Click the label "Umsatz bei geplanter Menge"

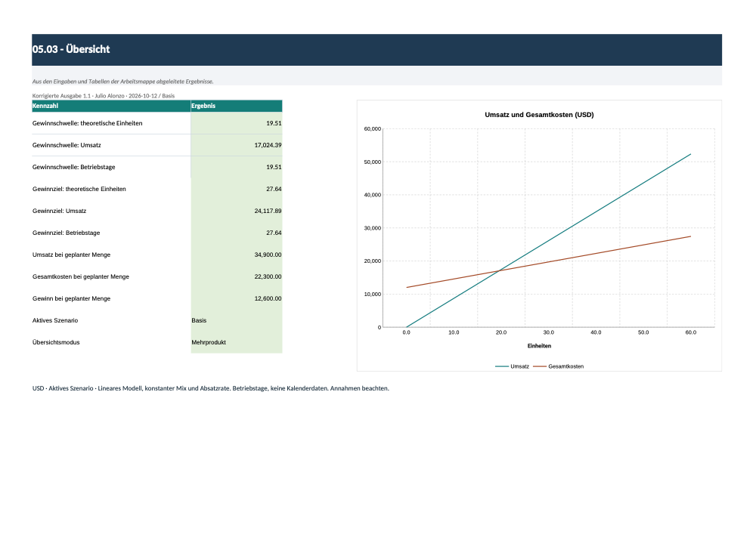pyautogui.click(x=71, y=255)
